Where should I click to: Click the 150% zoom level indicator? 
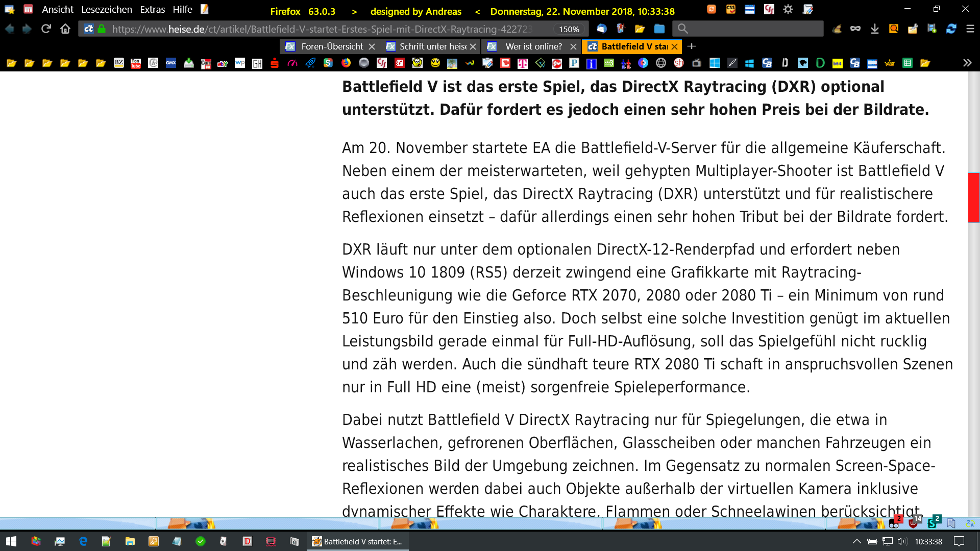click(x=569, y=29)
